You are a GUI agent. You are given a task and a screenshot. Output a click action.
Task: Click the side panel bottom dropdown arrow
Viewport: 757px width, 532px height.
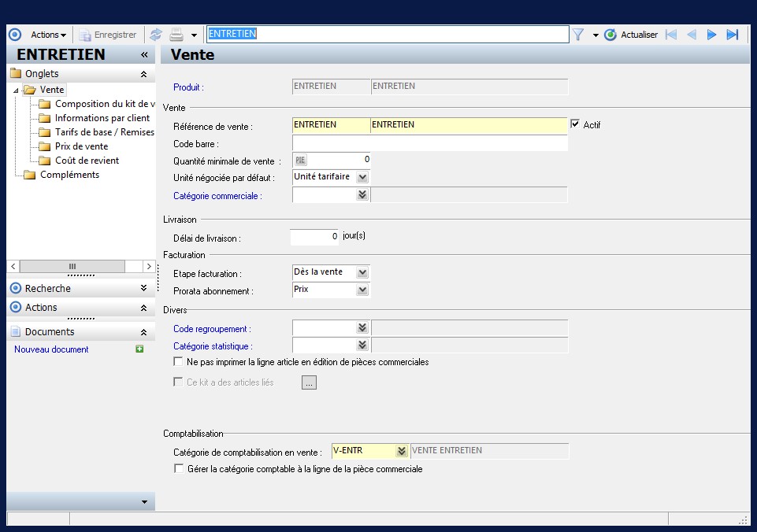pyautogui.click(x=144, y=502)
